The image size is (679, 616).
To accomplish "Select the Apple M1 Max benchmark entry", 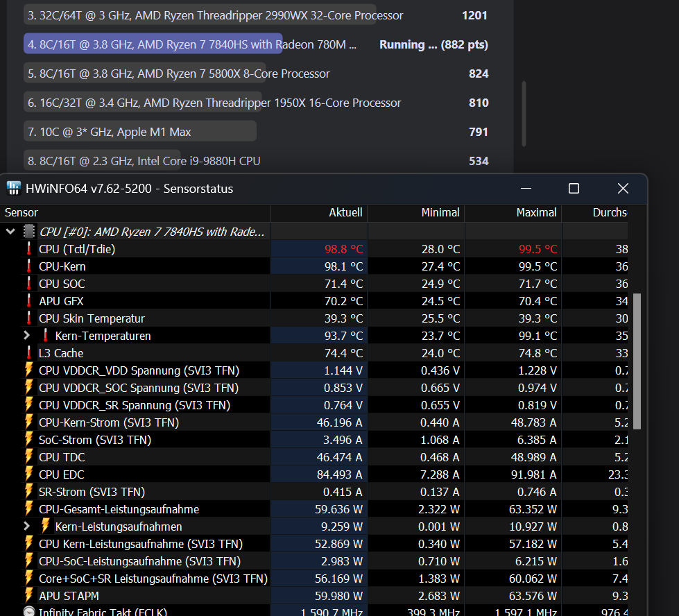I will click(139, 130).
